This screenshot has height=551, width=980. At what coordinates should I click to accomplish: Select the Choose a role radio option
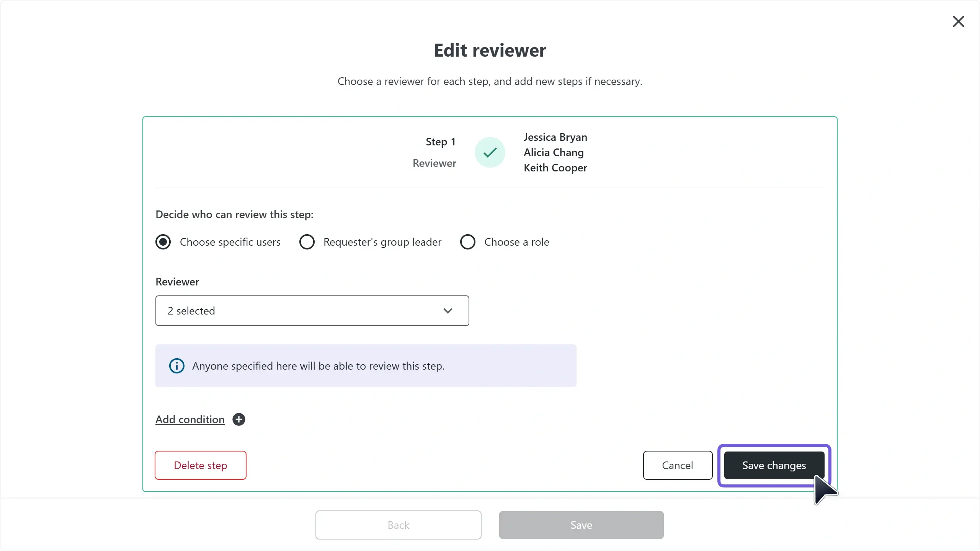point(467,242)
